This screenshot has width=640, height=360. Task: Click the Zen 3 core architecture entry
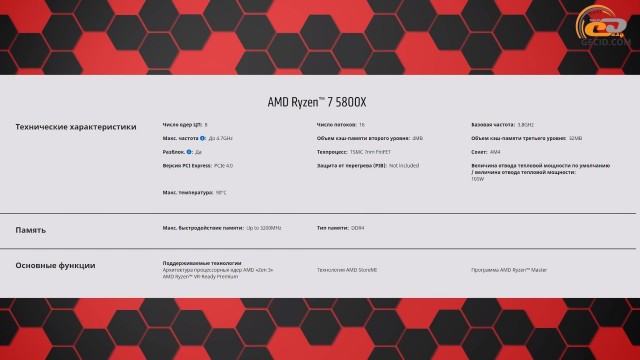click(x=218, y=270)
